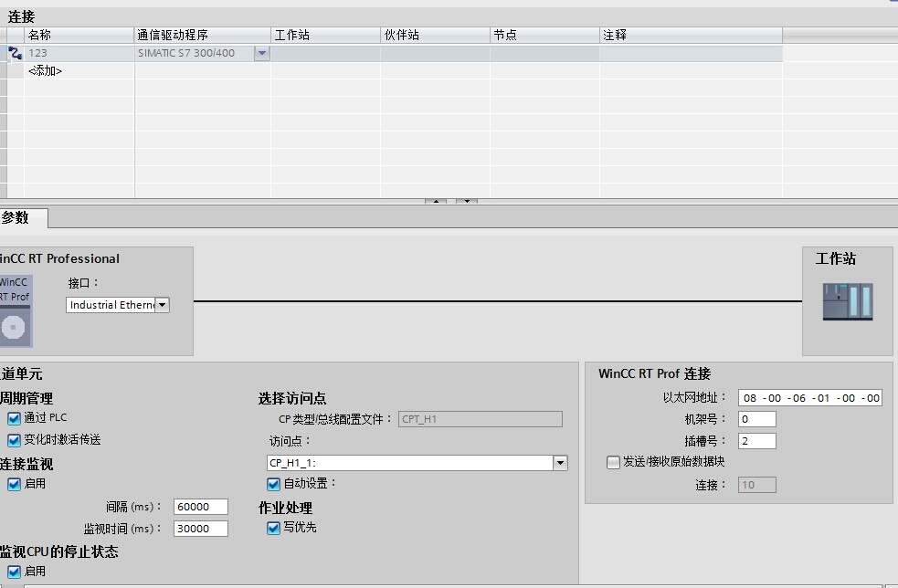The height and width of the screenshot is (588, 898).
Task: Click the 以太网地址 address field
Action: [809, 397]
